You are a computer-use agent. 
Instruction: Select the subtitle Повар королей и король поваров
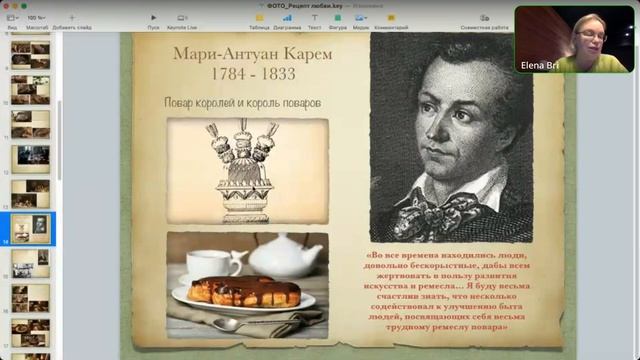click(x=242, y=103)
